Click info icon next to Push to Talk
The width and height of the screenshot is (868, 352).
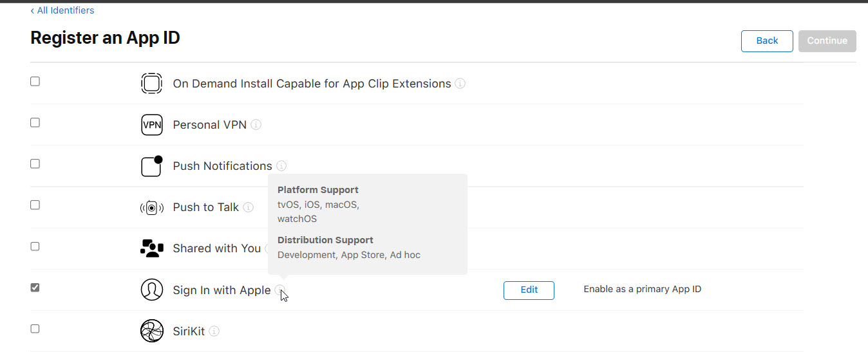pos(248,207)
